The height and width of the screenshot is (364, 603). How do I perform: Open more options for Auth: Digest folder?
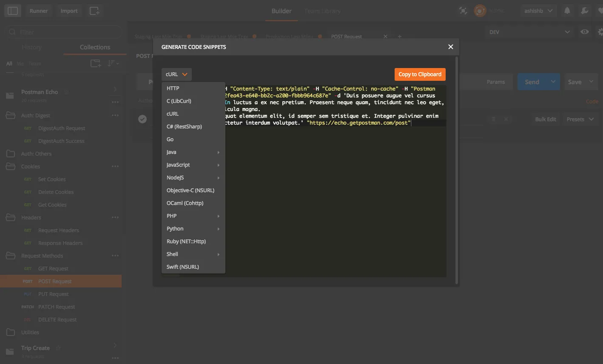(x=115, y=115)
